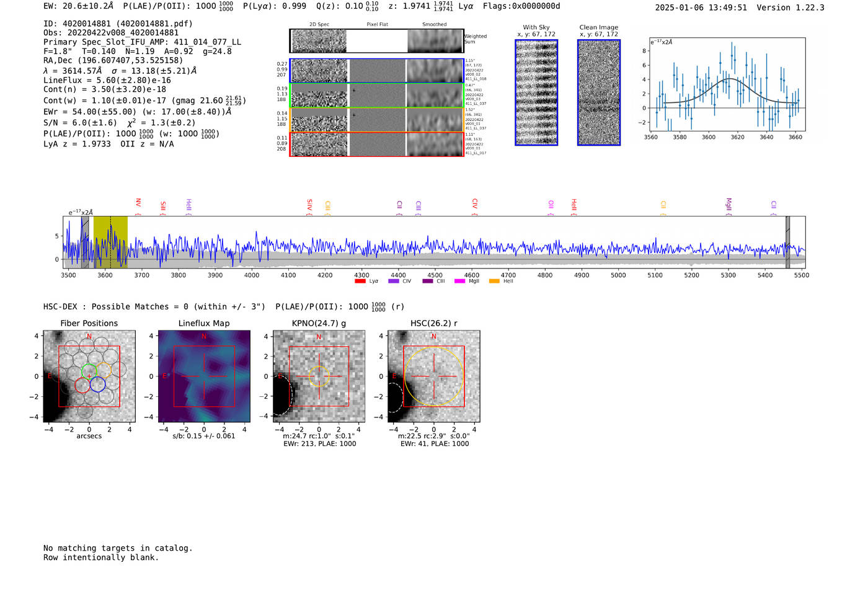Open the KPNO(24.7) g image
Image resolution: width=868 pixels, height=591 pixels.
(x=319, y=376)
